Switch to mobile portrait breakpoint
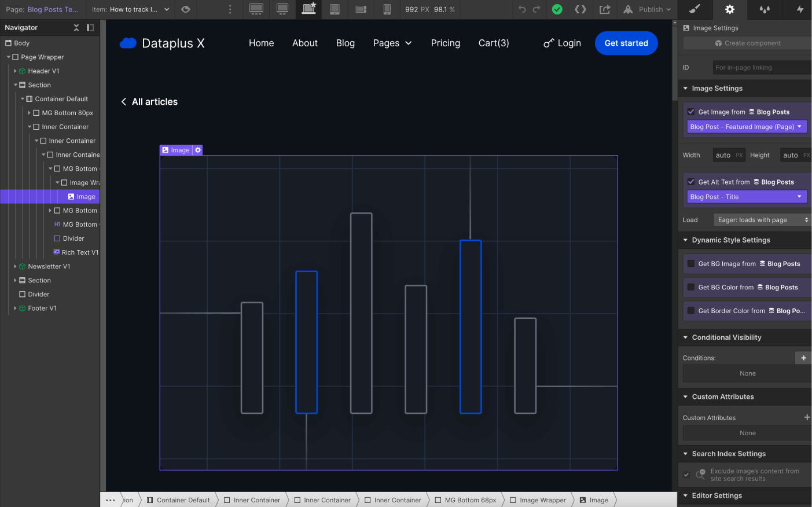Image resolution: width=812 pixels, height=507 pixels. point(387,9)
